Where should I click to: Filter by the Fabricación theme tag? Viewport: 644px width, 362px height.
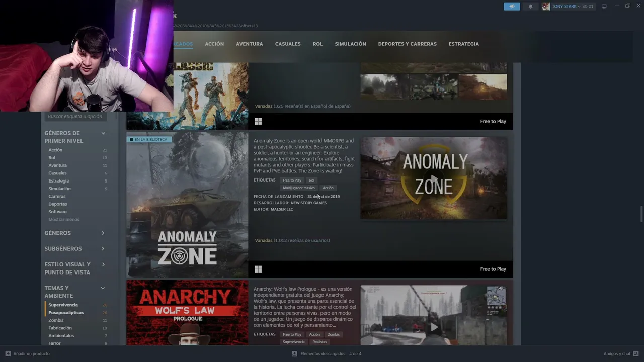(60, 328)
